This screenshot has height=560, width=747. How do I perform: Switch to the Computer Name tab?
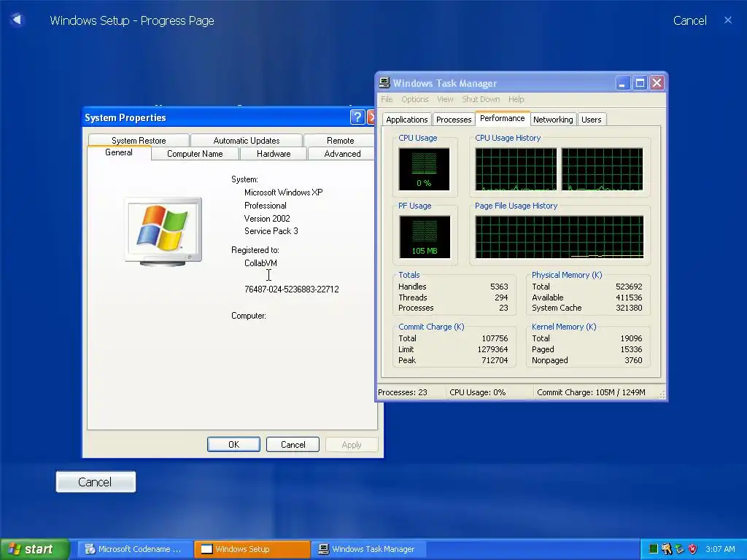pyautogui.click(x=195, y=154)
